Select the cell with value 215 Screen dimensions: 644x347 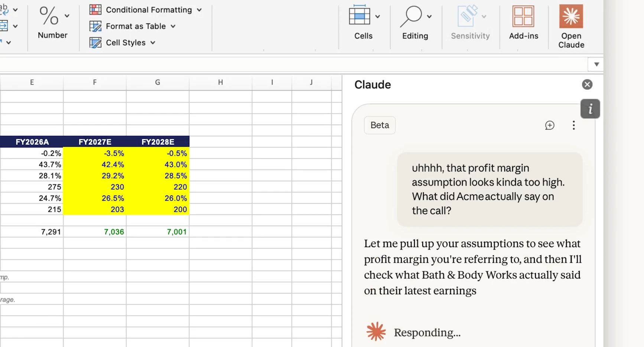coord(32,209)
